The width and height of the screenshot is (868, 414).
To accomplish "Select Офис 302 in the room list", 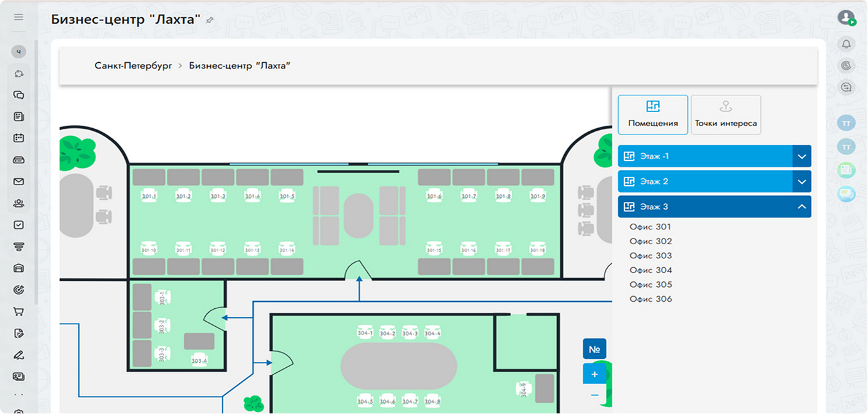I will (651, 242).
